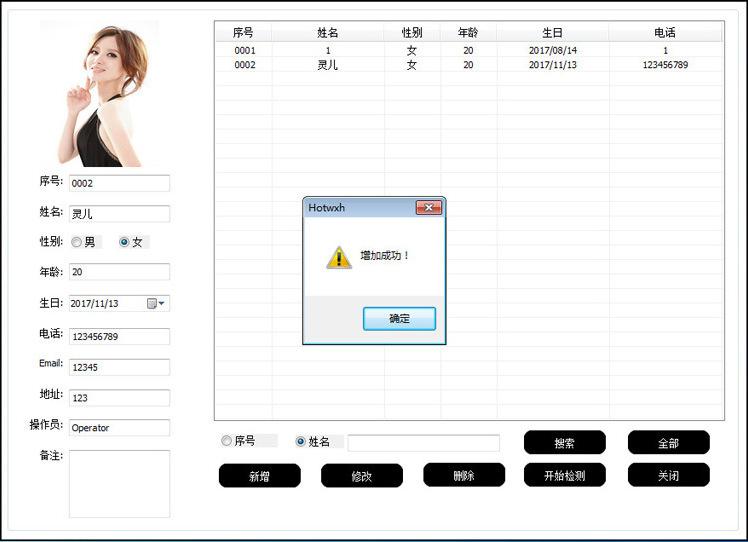Click the 新增 button
Viewport: 748px width, 542px height.
(260, 476)
